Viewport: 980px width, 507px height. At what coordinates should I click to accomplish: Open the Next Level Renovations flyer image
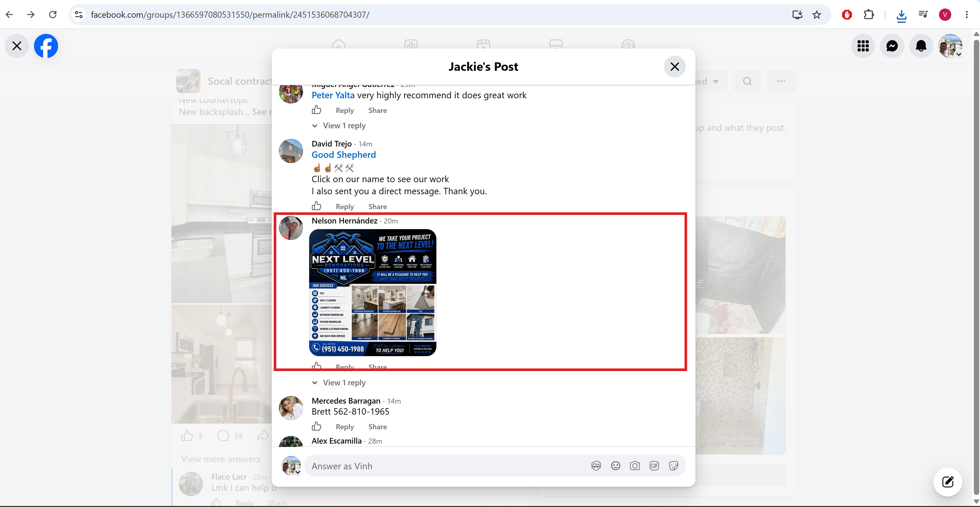click(x=373, y=292)
